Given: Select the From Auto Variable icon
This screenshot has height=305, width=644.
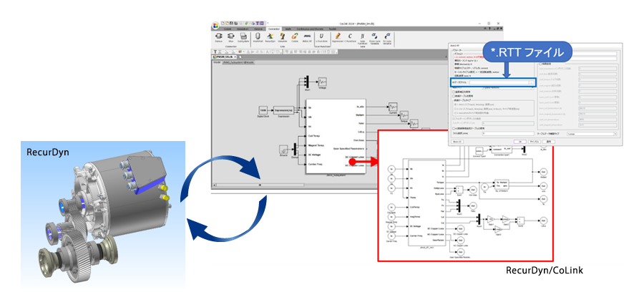Looking at the screenshot, I should pyautogui.click(x=374, y=38).
